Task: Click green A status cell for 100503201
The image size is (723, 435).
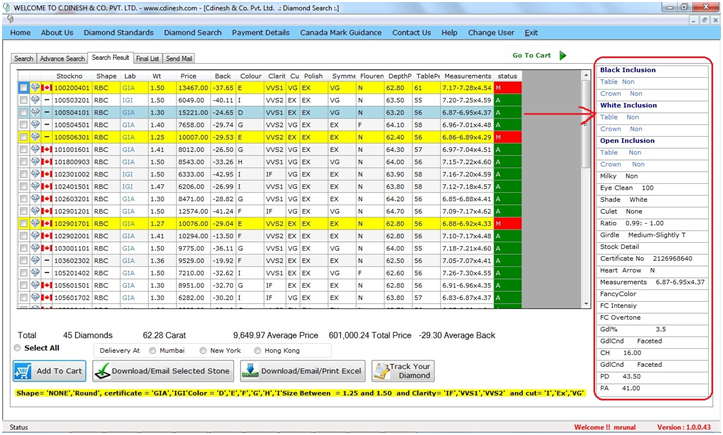Action: pos(508,100)
